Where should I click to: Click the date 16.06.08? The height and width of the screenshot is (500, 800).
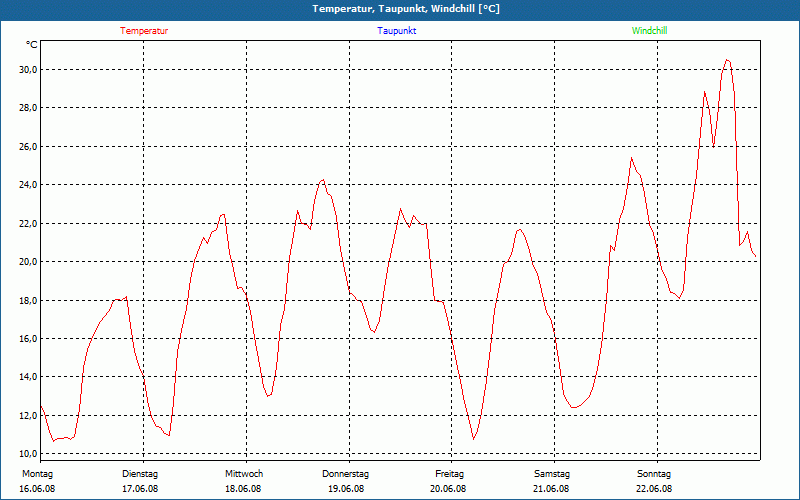pos(37,489)
